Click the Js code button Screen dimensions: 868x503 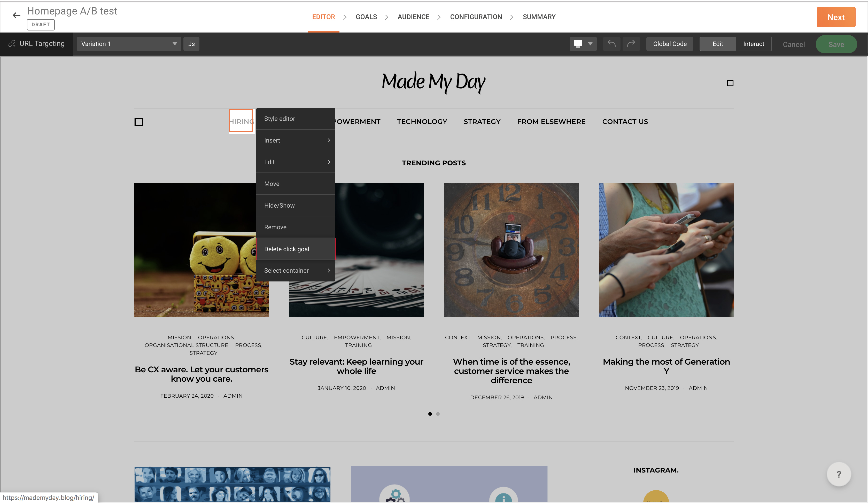coord(191,44)
